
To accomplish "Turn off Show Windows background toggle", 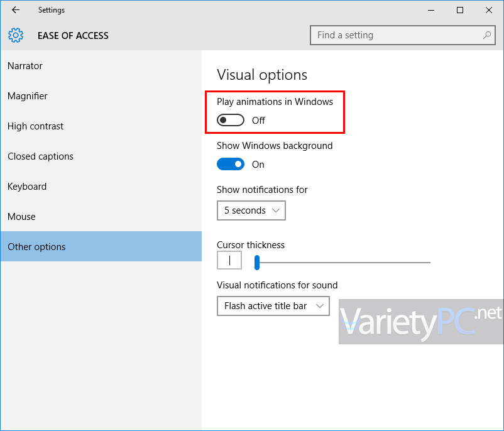I will pos(230,164).
